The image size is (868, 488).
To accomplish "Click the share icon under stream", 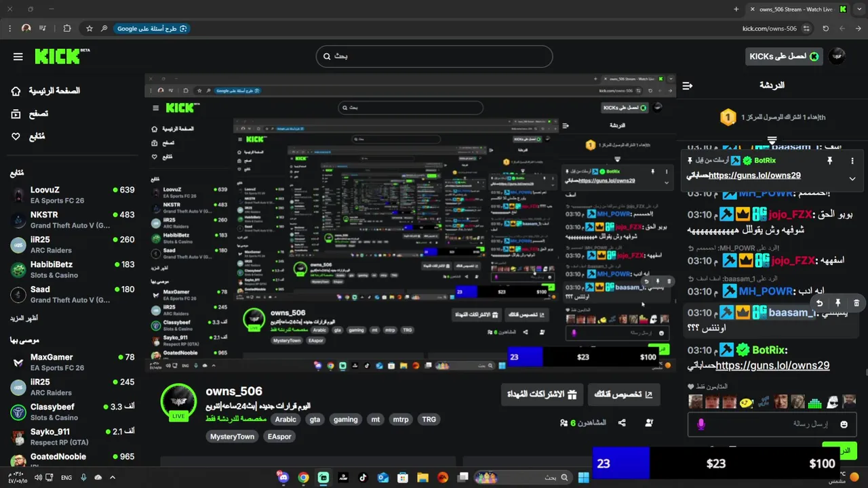I will pos(622,423).
